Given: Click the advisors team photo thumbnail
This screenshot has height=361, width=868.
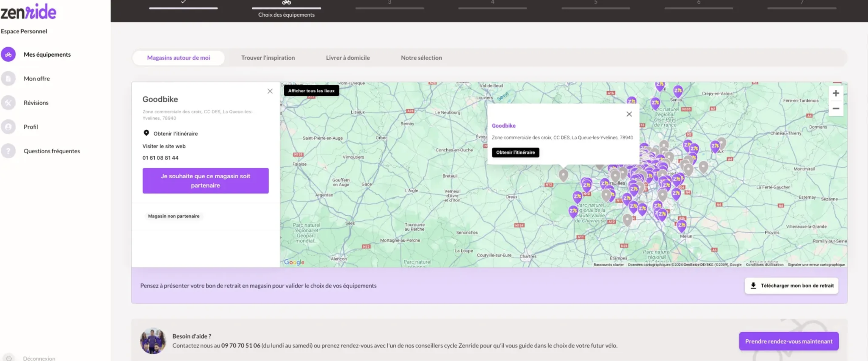Looking at the screenshot, I should 153,341.
